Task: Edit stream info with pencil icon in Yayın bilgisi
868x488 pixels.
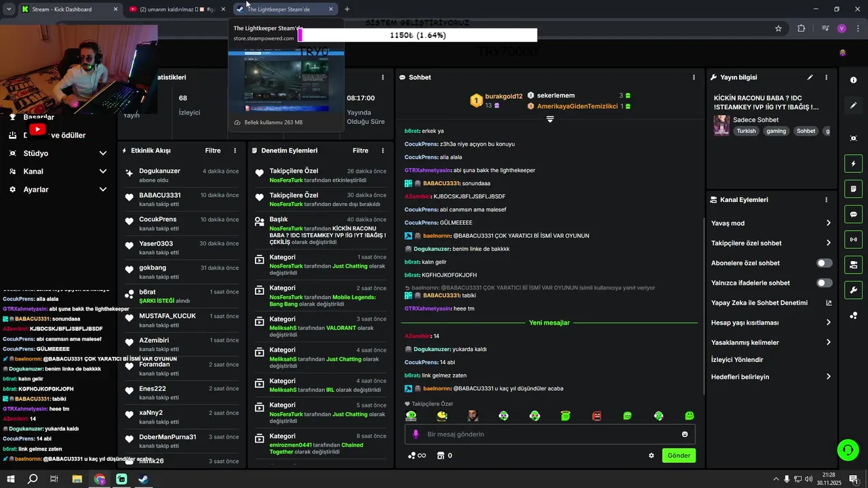Action: click(x=810, y=77)
